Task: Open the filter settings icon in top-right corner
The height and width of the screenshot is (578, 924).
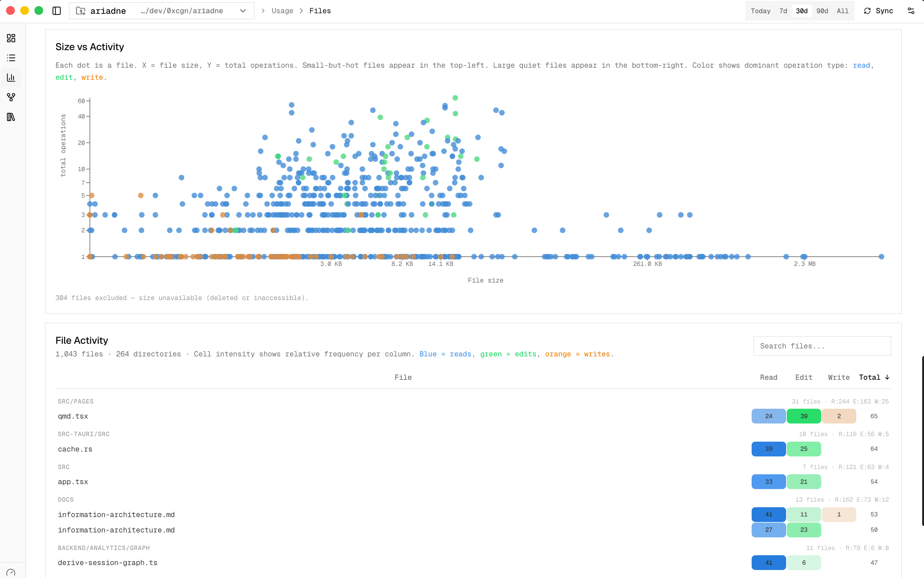Action: click(911, 11)
